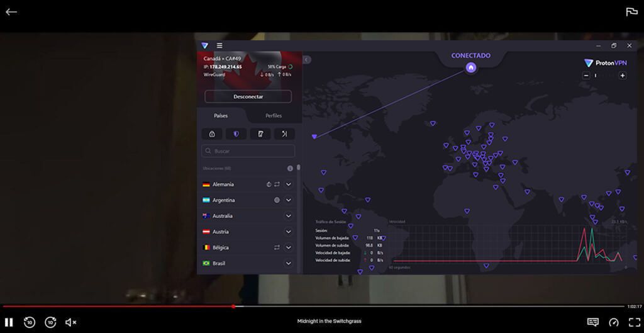Restore the Proton VPN window size
Image resolution: width=644 pixels, height=333 pixels.
click(614, 45)
